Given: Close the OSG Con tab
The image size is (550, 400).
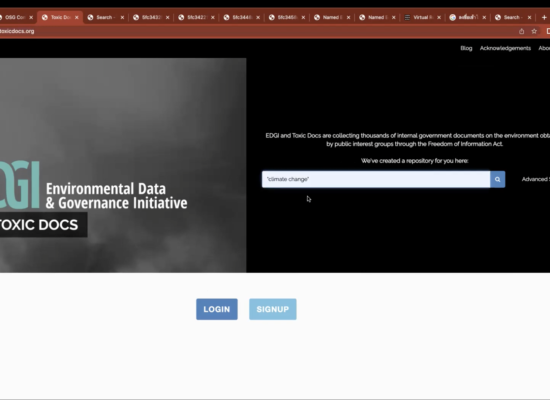Looking at the screenshot, I should [31, 17].
